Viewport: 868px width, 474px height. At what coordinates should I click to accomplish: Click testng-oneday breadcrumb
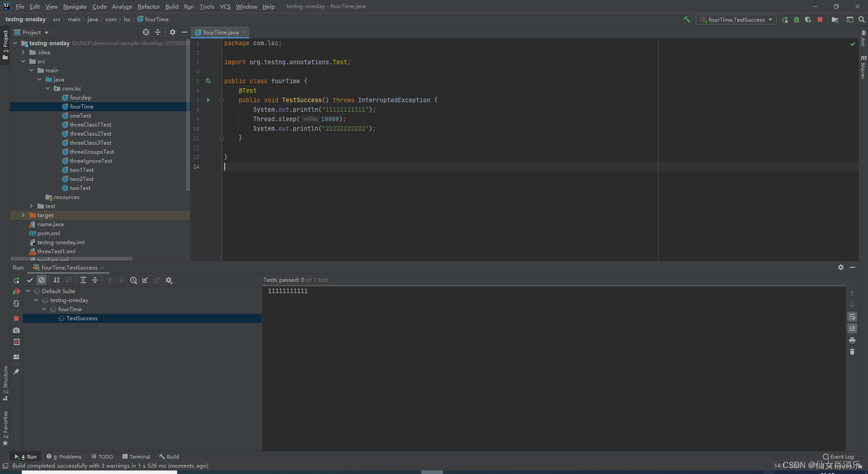click(x=25, y=19)
